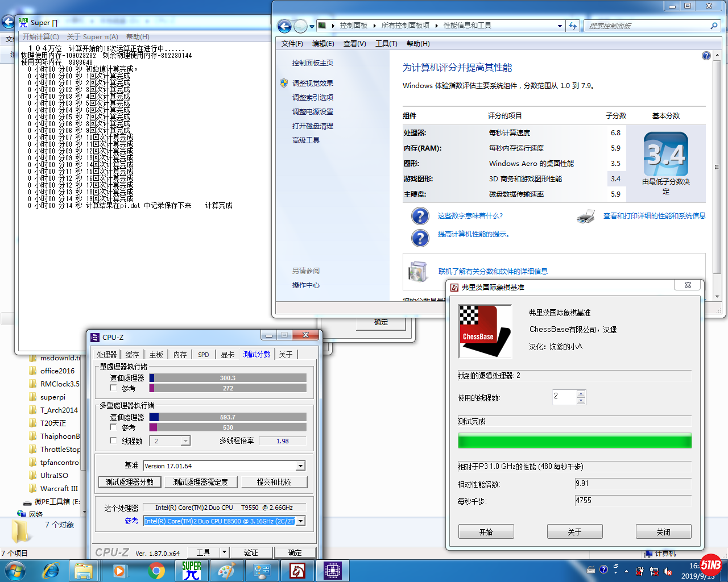Click the muted volume icon in the tray

[x=668, y=571]
